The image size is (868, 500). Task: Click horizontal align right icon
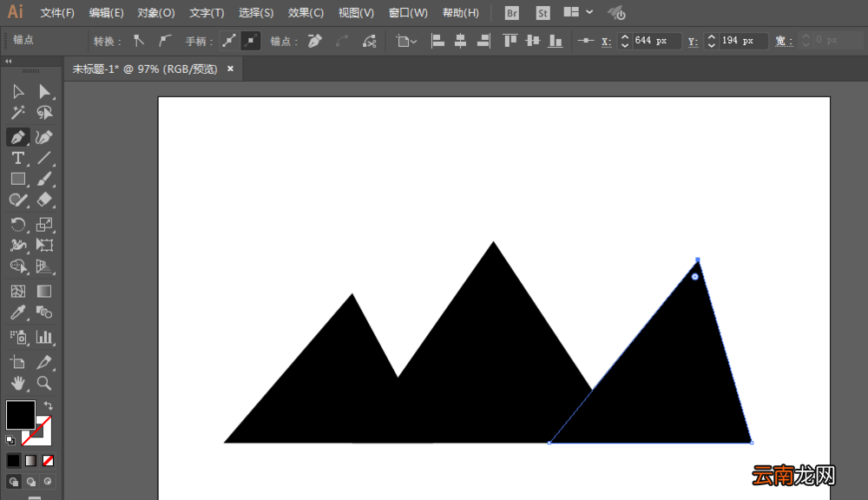(x=483, y=41)
